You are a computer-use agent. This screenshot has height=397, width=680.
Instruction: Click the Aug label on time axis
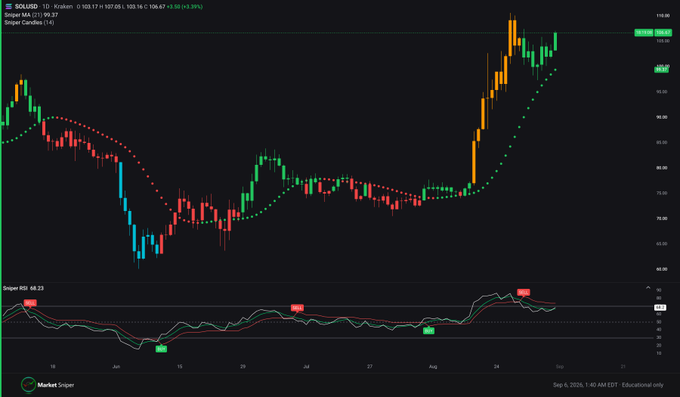(433, 367)
